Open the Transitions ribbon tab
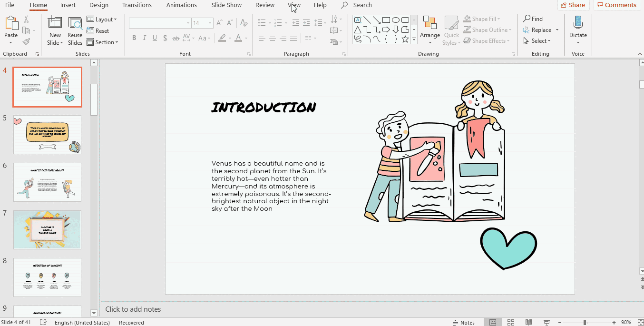 tap(137, 5)
